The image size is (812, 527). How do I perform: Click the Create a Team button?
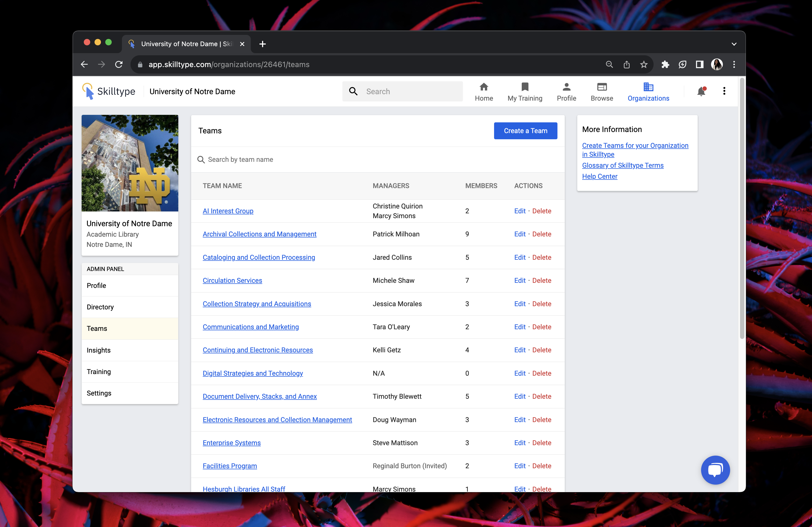[525, 131]
